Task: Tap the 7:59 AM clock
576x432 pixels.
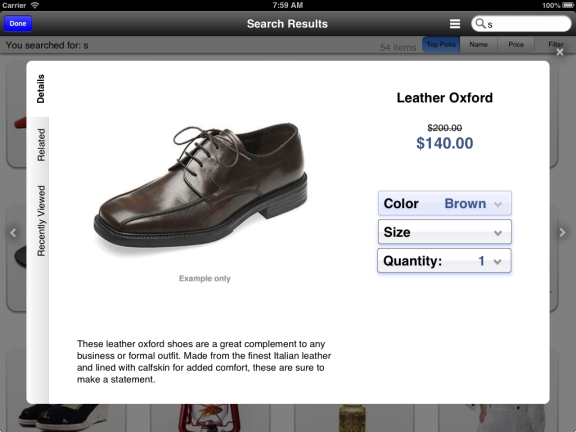Action: pos(288,5)
